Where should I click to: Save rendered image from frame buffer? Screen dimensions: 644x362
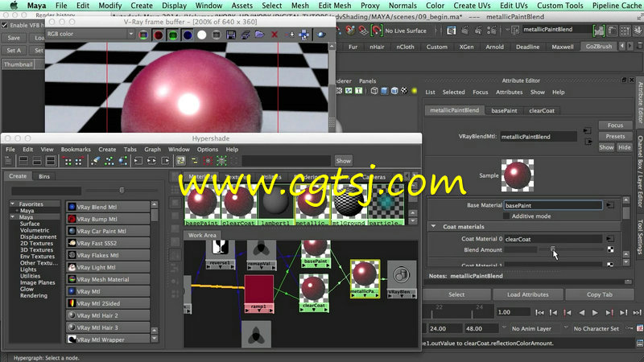click(x=231, y=35)
